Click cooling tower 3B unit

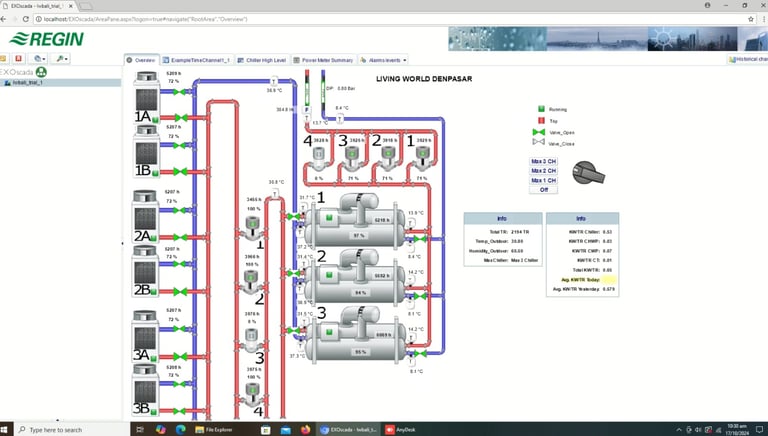click(x=145, y=390)
